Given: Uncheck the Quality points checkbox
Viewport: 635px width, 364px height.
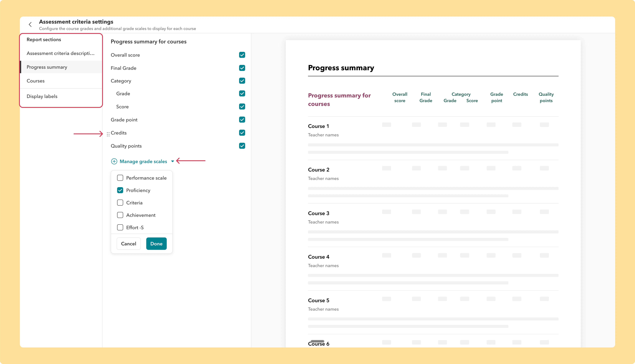Looking at the screenshot, I should pos(242,146).
